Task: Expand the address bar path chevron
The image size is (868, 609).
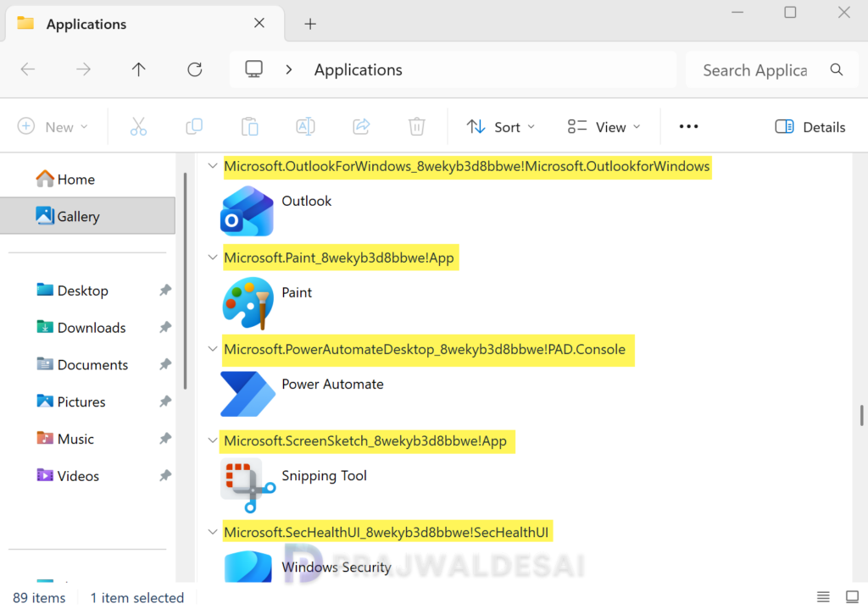Action: pyautogui.click(x=288, y=69)
